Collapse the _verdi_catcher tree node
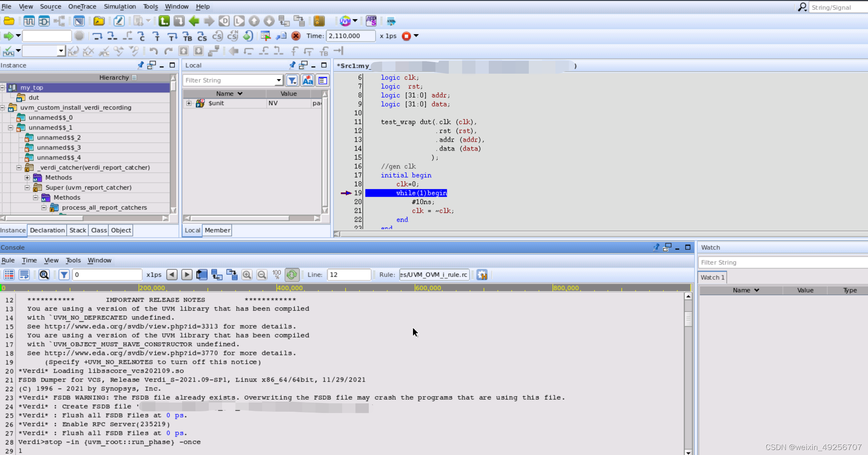 coord(19,167)
